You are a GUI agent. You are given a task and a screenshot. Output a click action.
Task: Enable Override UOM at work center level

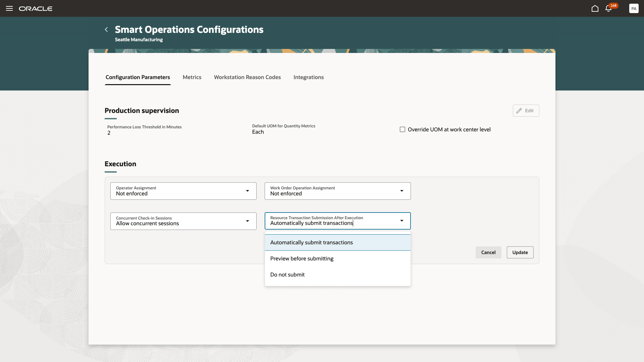click(402, 129)
